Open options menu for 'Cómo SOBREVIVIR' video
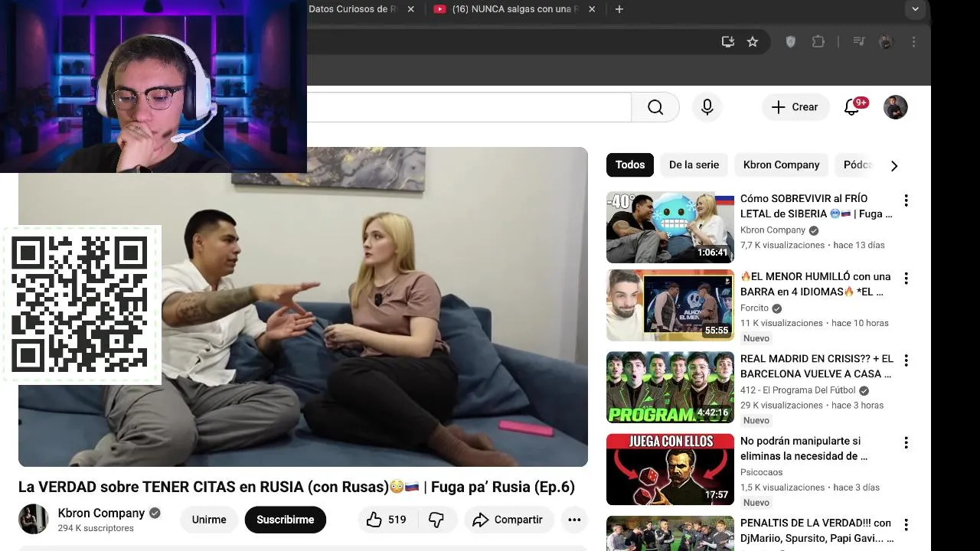Image resolution: width=980 pixels, height=551 pixels. click(906, 201)
